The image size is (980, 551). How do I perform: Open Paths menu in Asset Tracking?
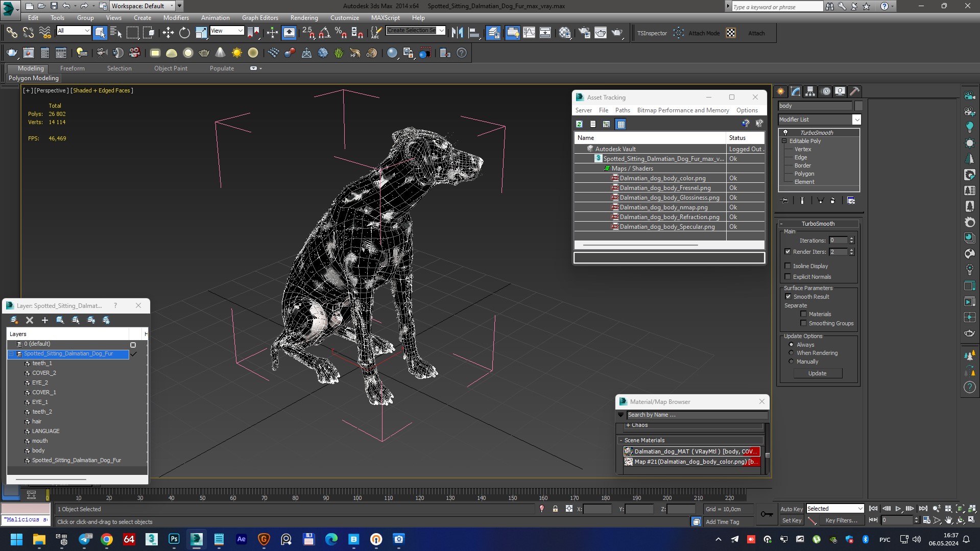click(623, 110)
